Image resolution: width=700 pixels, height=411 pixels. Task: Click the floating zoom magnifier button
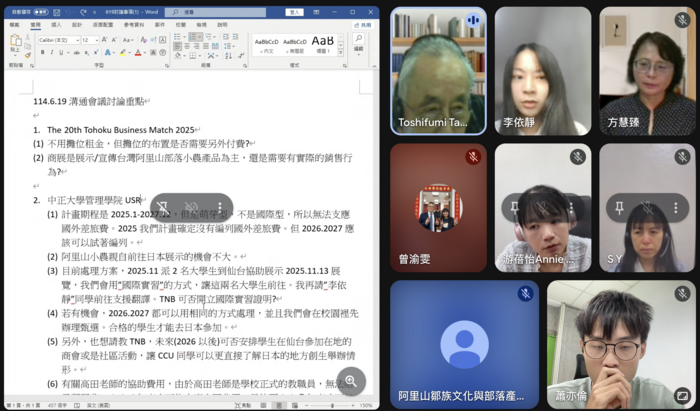pyautogui.click(x=351, y=382)
